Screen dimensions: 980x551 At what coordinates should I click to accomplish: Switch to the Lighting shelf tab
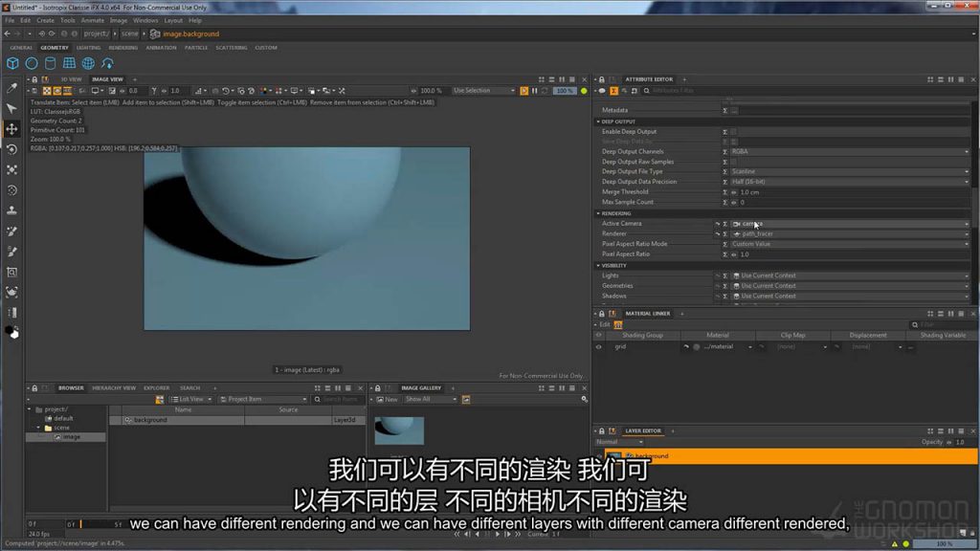tap(88, 47)
